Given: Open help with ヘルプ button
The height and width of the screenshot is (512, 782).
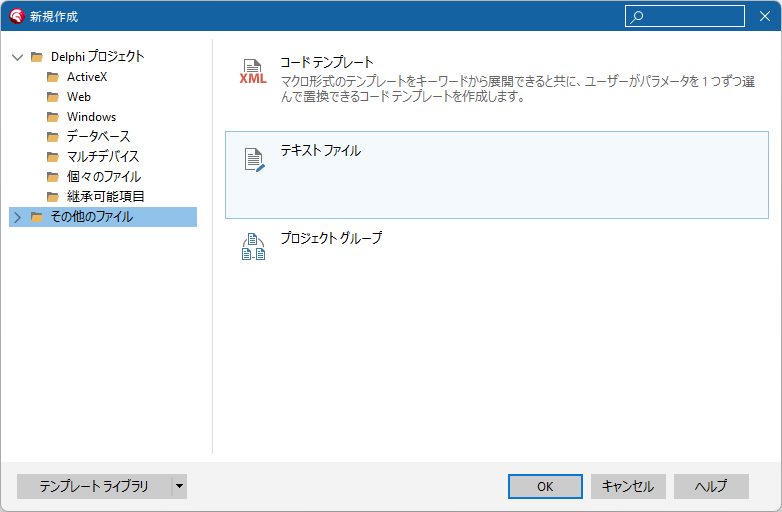Looking at the screenshot, I should point(711,486).
